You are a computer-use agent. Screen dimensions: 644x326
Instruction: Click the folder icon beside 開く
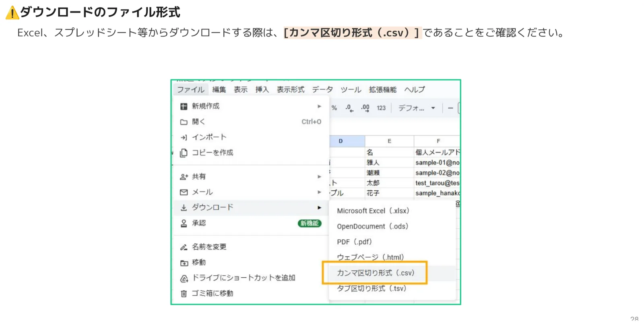click(184, 122)
